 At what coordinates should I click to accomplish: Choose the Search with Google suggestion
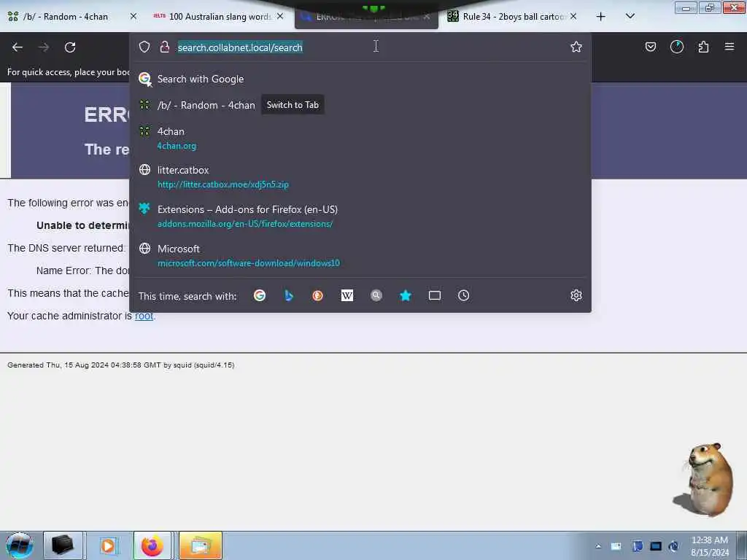click(x=360, y=79)
